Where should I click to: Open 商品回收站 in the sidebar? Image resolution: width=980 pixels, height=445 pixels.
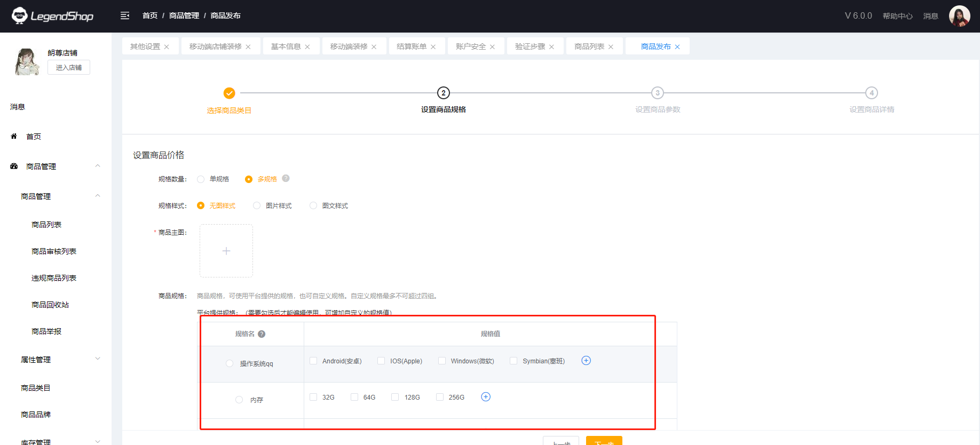(x=50, y=305)
